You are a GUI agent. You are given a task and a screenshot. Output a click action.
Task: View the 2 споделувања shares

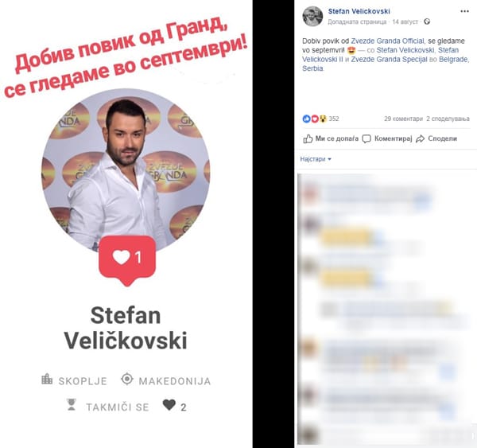point(448,119)
